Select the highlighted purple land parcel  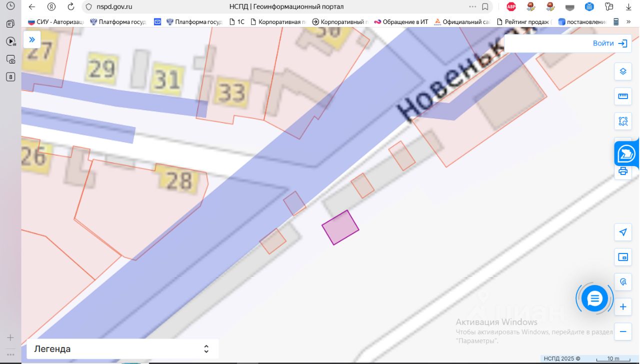pos(340,227)
